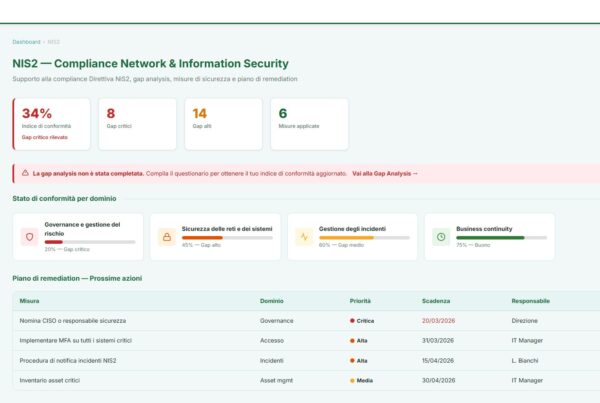Select the Inventario asset critici row
This screenshot has height=403, width=600.
pos(306,380)
